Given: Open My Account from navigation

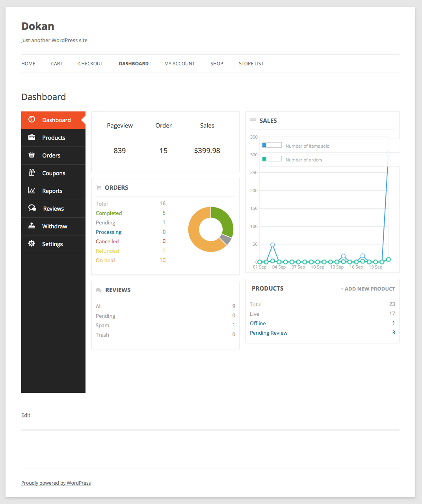Looking at the screenshot, I should click(x=179, y=63).
